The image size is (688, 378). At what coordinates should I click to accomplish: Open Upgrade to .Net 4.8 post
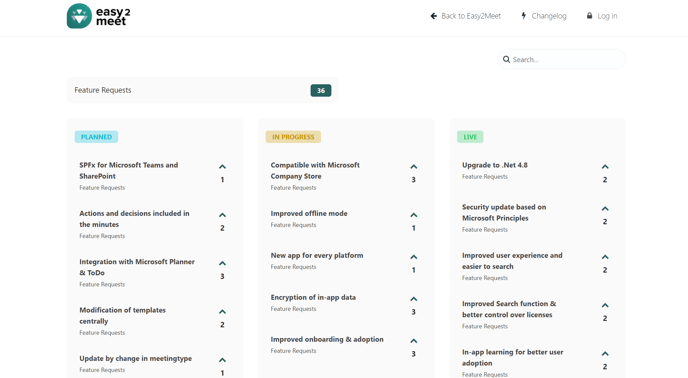click(494, 165)
